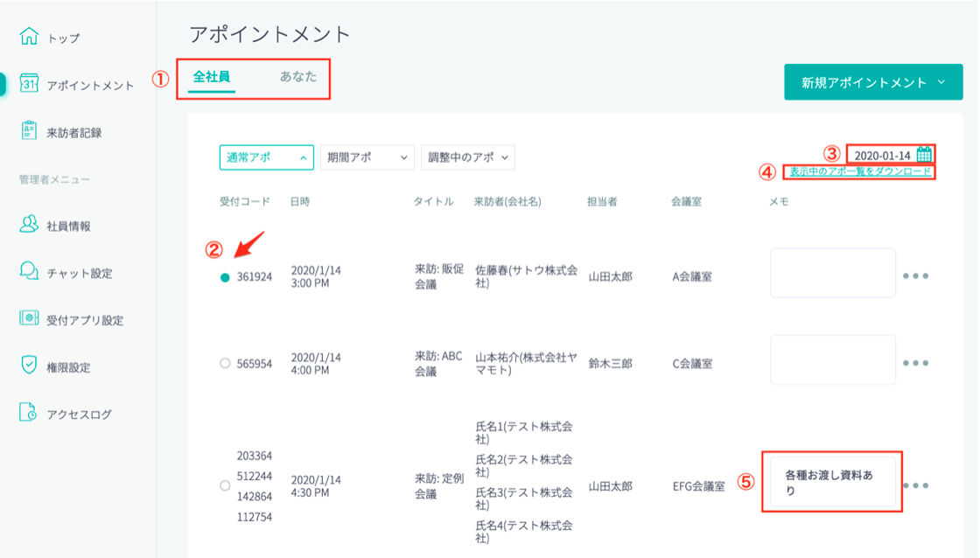
Task: Click the 権限設定 shield icon
Action: coord(29,366)
